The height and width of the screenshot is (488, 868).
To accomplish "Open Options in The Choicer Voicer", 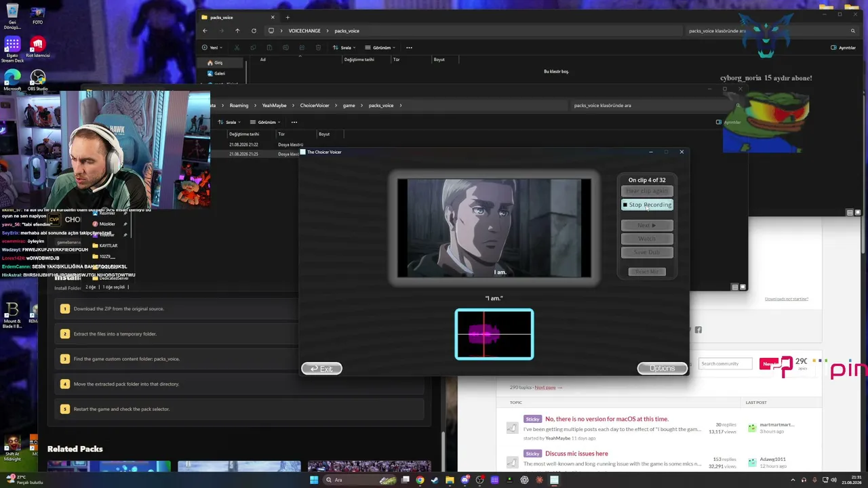I will [662, 368].
